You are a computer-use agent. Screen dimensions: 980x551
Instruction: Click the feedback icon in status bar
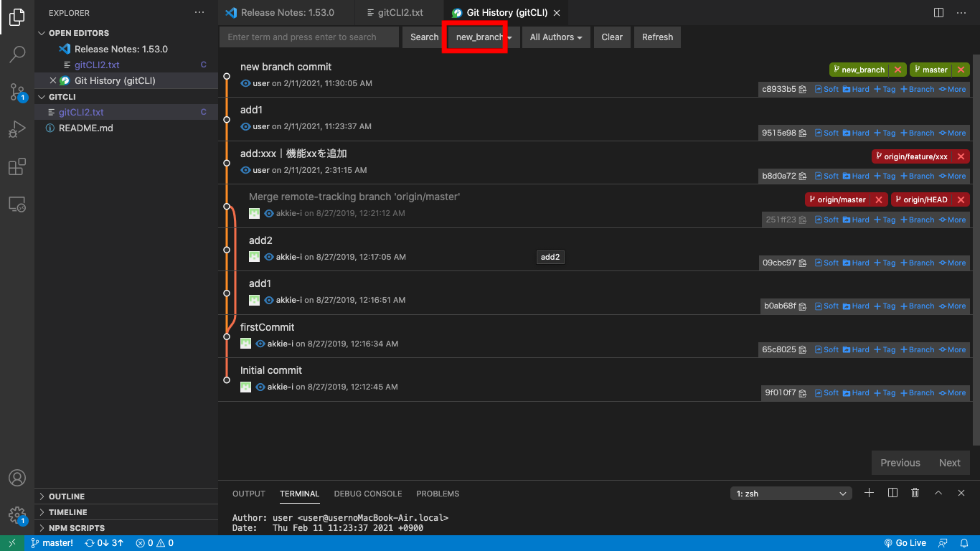pyautogui.click(x=943, y=543)
